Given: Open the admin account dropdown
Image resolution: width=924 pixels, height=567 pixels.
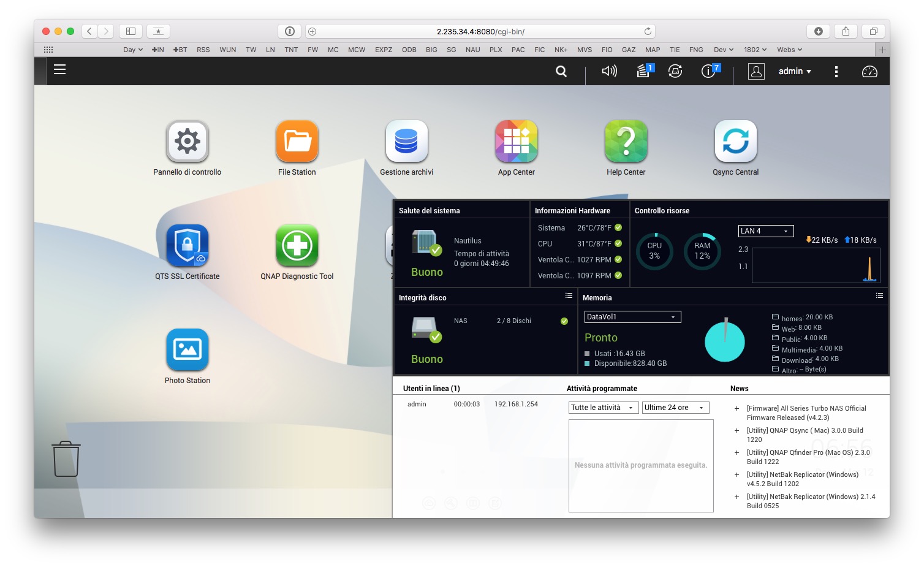Looking at the screenshot, I should pyautogui.click(x=795, y=72).
